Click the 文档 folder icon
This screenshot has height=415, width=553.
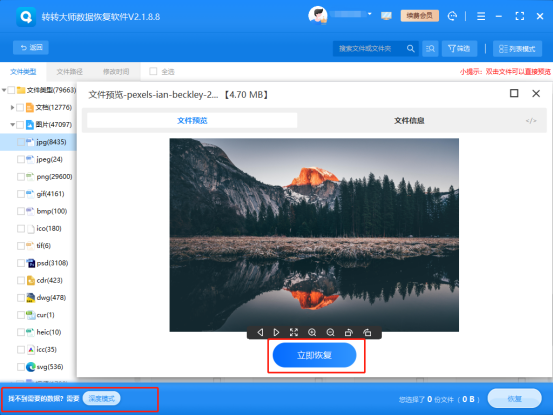[x=30, y=108]
